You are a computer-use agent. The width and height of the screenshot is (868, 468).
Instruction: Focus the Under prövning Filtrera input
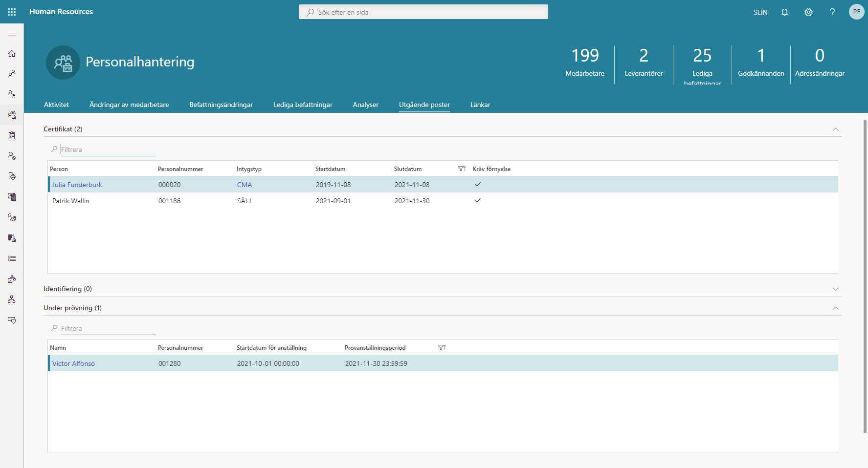108,328
